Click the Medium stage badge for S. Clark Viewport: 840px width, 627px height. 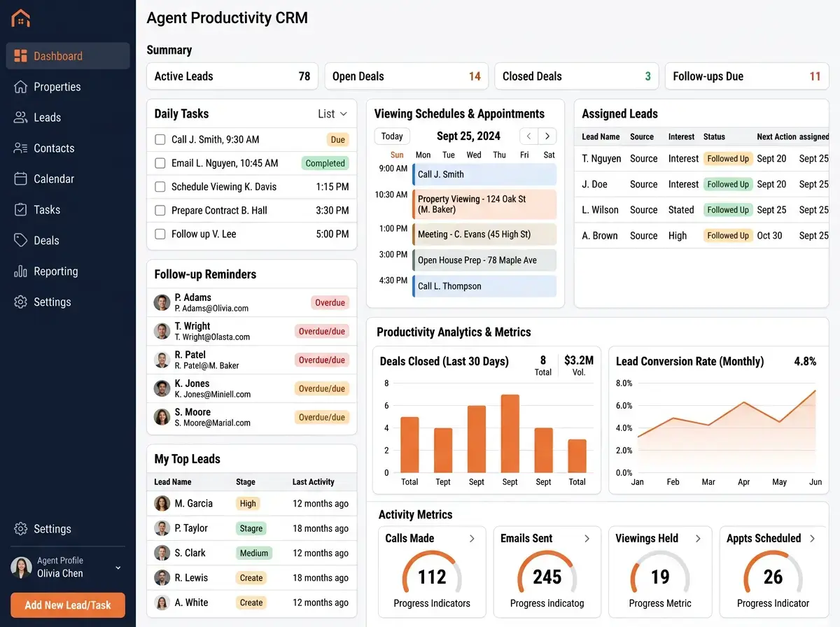coord(254,553)
